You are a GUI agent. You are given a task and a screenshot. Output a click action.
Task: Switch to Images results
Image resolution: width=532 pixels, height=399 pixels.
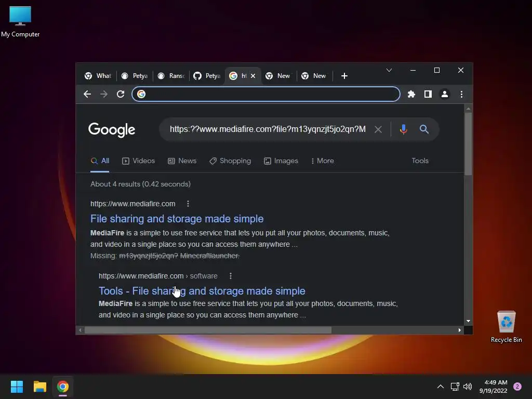tap(281, 161)
